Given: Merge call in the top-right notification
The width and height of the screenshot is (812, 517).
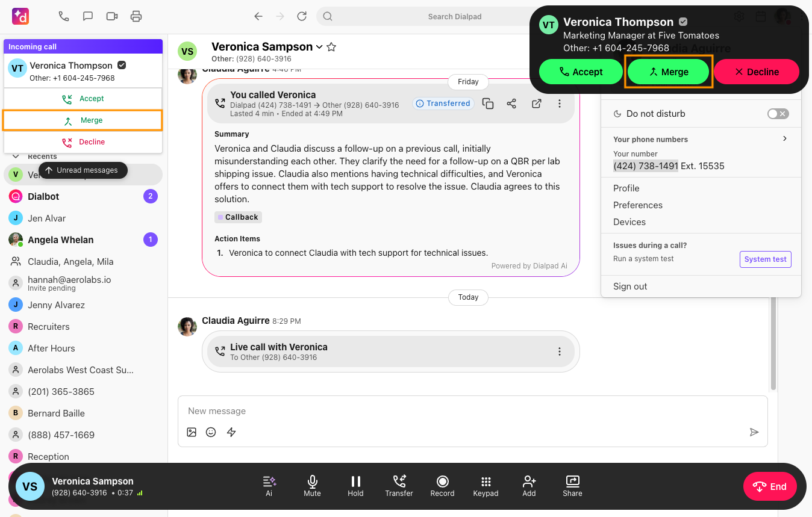Looking at the screenshot, I should (x=669, y=72).
